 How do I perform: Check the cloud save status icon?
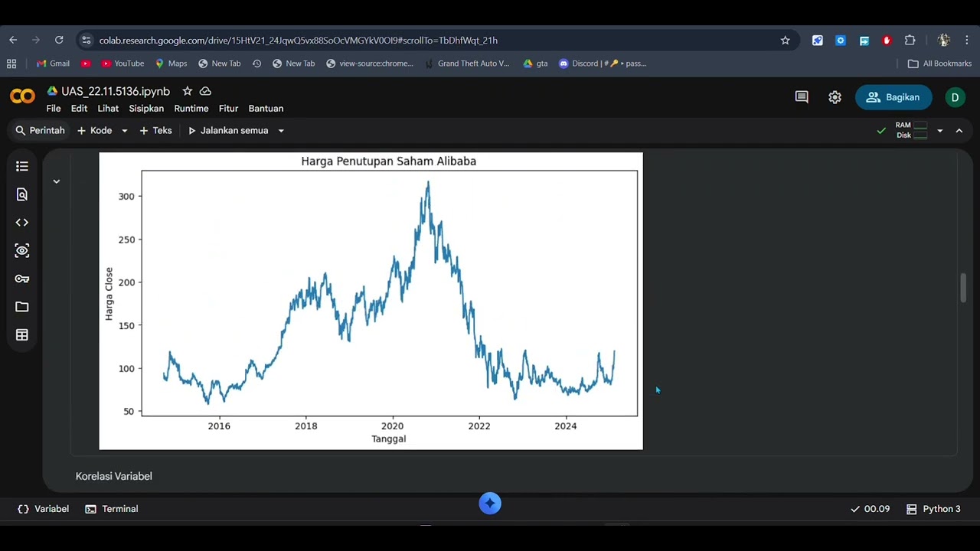(205, 91)
